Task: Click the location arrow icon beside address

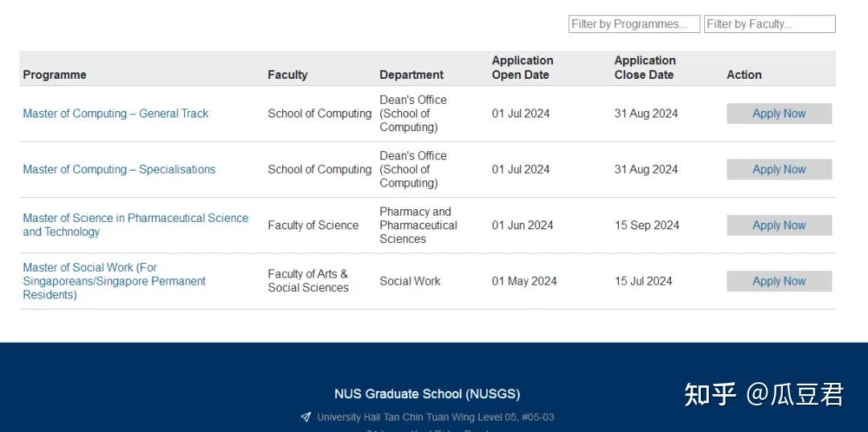Action: pos(305,418)
